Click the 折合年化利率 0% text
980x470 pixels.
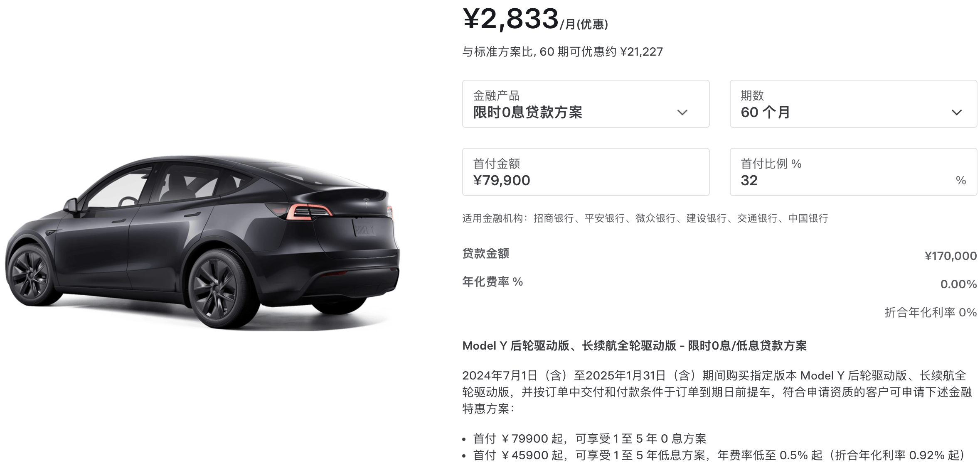click(x=931, y=312)
